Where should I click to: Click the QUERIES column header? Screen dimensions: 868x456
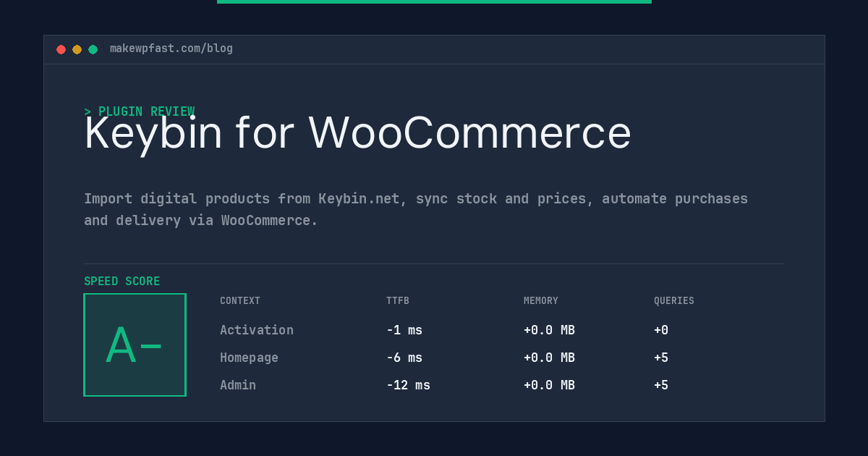tap(674, 301)
